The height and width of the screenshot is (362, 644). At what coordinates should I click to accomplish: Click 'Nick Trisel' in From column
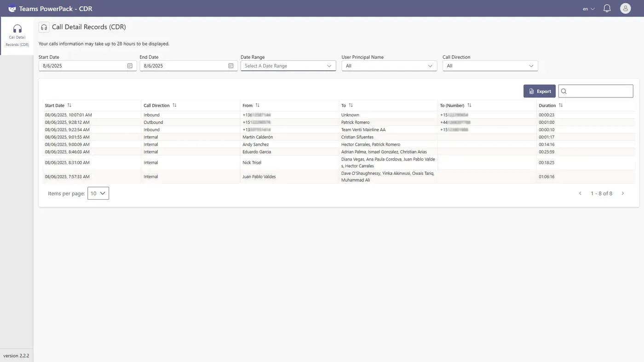pyautogui.click(x=252, y=163)
